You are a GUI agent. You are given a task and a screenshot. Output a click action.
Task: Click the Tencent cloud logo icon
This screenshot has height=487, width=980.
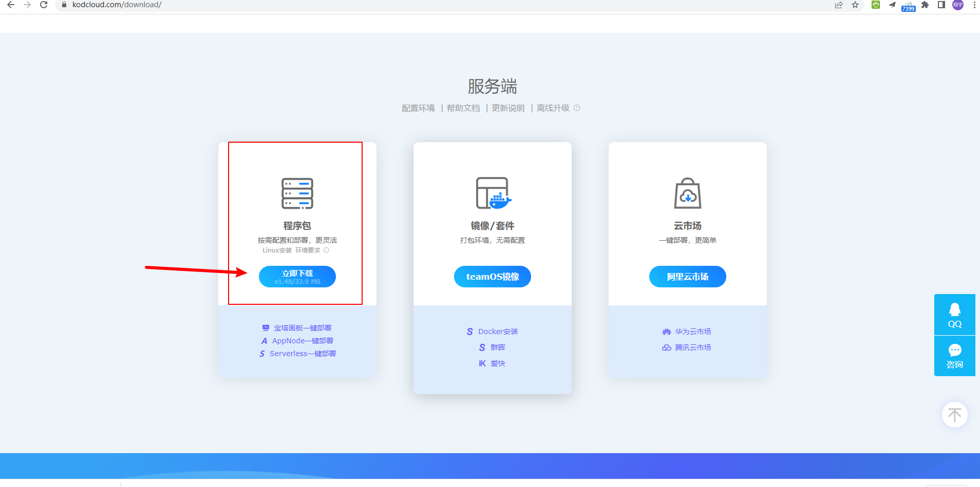click(667, 347)
